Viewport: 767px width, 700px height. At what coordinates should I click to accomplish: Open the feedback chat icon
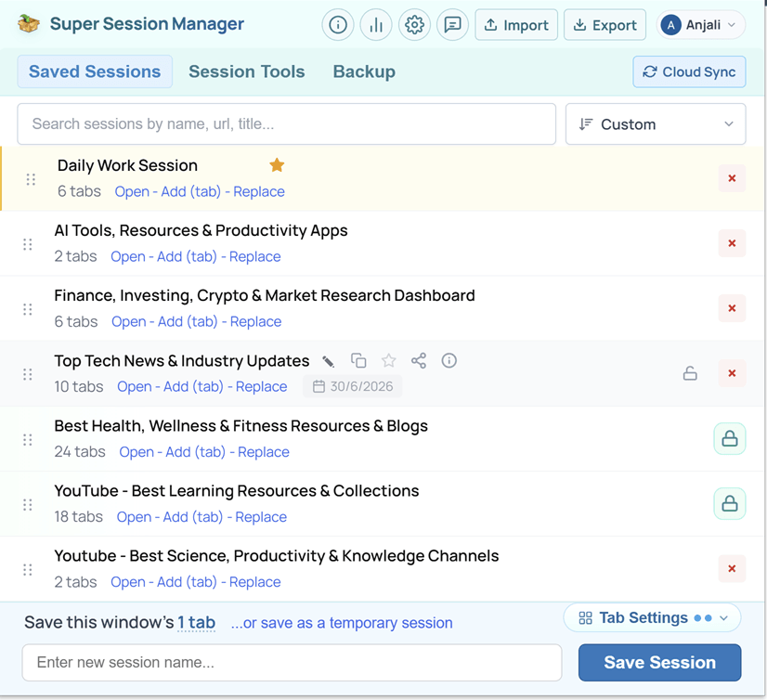pyautogui.click(x=452, y=24)
